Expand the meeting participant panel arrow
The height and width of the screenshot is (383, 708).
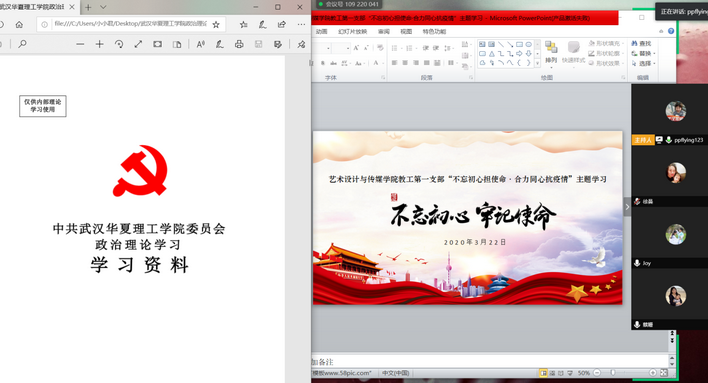click(x=627, y=207)
